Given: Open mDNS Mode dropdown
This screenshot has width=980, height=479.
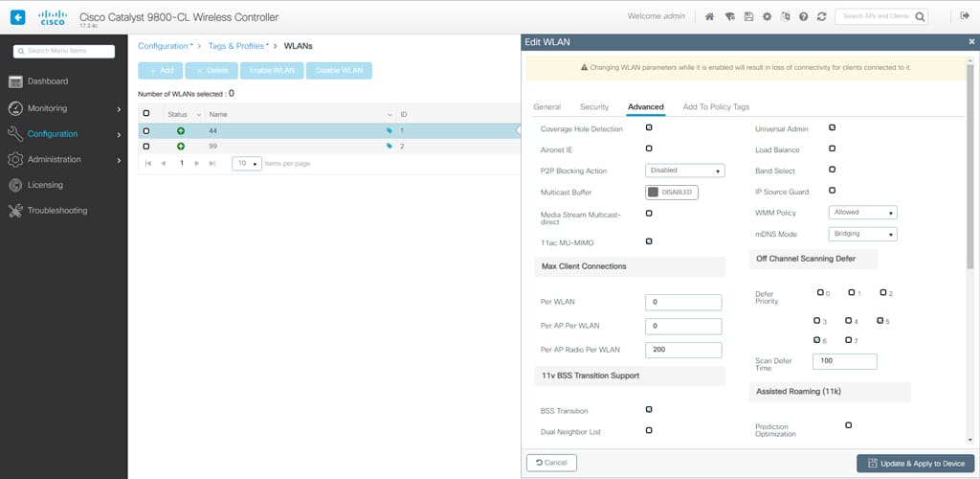Looking at the screenshot, I should (x=862, y=234).
